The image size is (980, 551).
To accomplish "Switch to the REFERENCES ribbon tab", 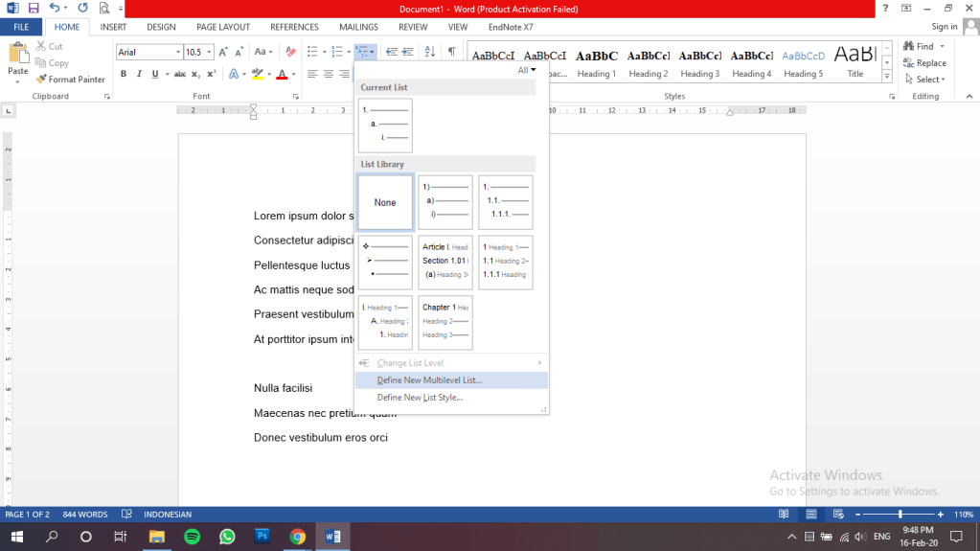I will pos(294,27).
